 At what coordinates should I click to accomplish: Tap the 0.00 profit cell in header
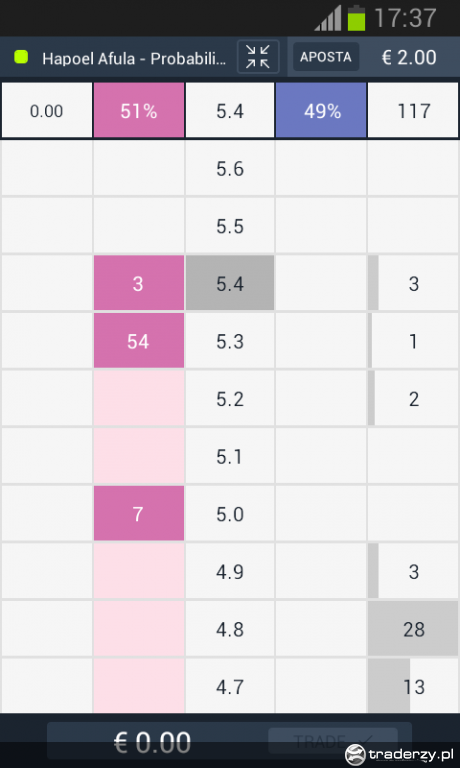(x=47, y=111)
